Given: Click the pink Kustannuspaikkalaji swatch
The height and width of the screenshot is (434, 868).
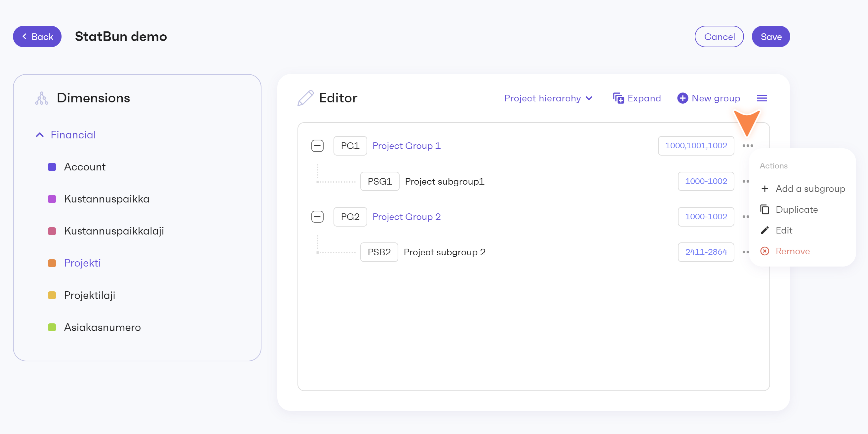Looking at the screenshot, I should click(52, 231).
